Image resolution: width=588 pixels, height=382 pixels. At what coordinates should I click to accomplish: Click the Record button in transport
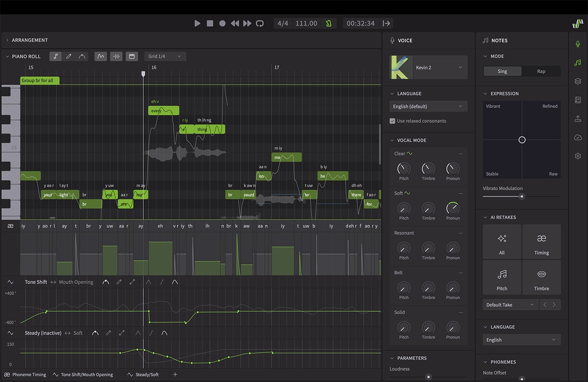(222, 23)
